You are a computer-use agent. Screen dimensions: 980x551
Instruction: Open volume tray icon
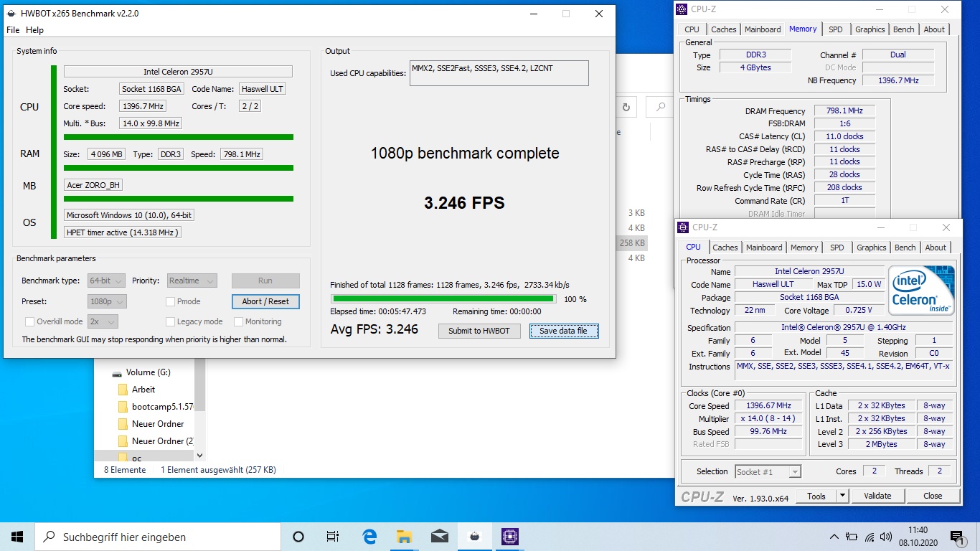click(886, 537)
